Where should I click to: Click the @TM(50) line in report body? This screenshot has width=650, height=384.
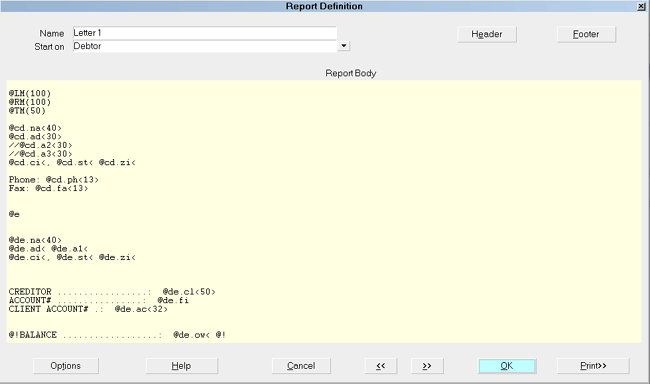coord(27,111)
